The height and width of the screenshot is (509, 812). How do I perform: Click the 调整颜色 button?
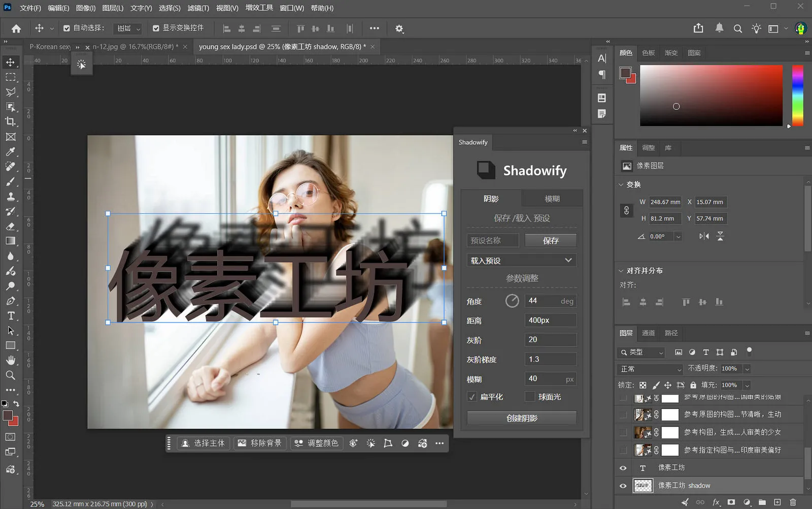[x=317, y=443]
